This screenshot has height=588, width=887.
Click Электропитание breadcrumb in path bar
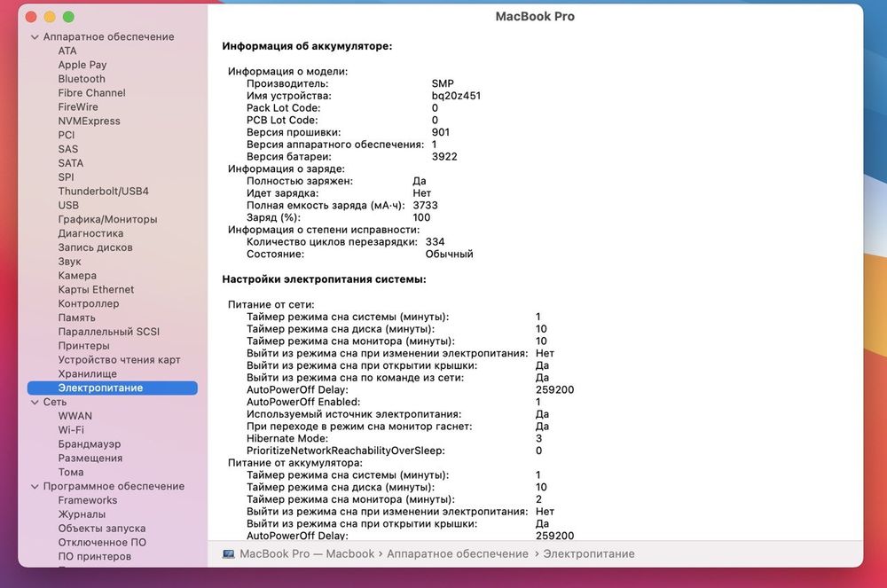tap(588, 554)
